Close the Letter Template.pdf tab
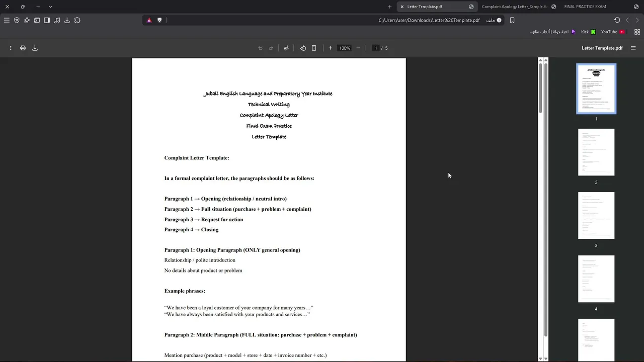644x362 pixels. click(402, 7)
